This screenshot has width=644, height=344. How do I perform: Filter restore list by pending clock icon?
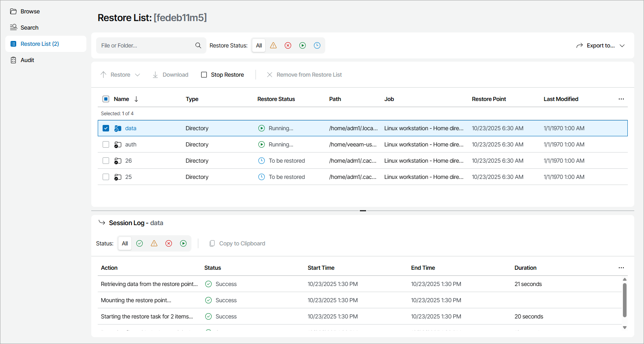[317, 45]
